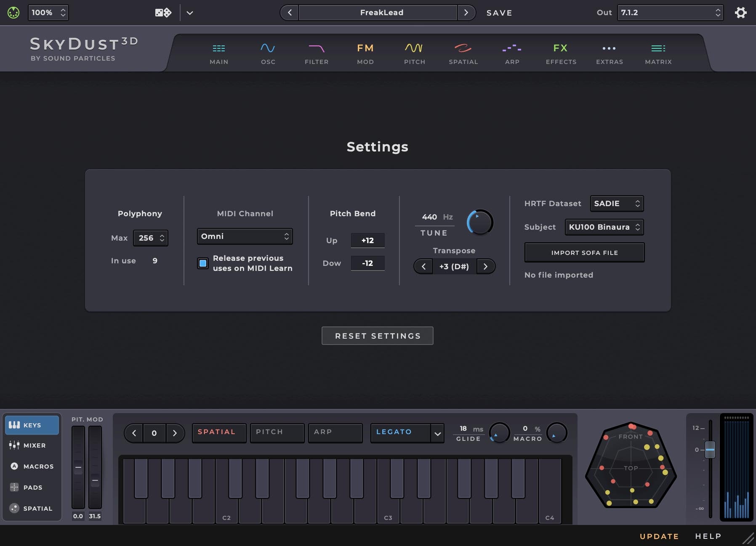Open the MIDI Channel Omni dropdown

click(x=244, y=236)
